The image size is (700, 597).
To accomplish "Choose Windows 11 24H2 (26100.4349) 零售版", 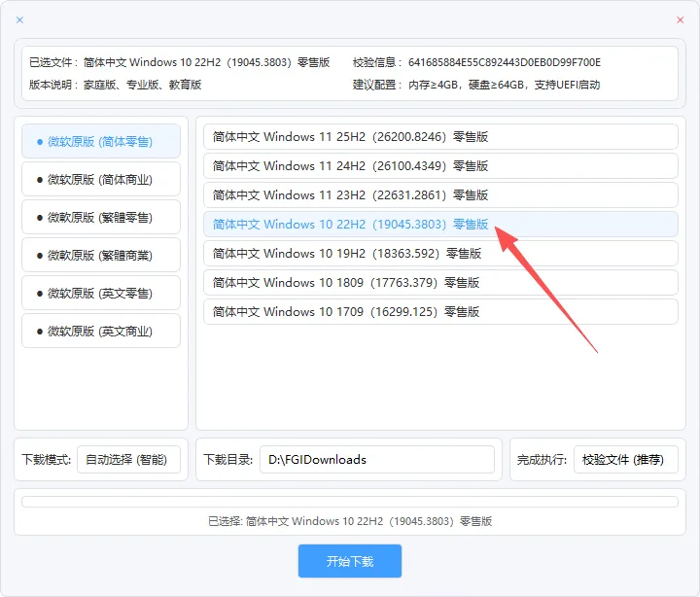I will [440, 165].
